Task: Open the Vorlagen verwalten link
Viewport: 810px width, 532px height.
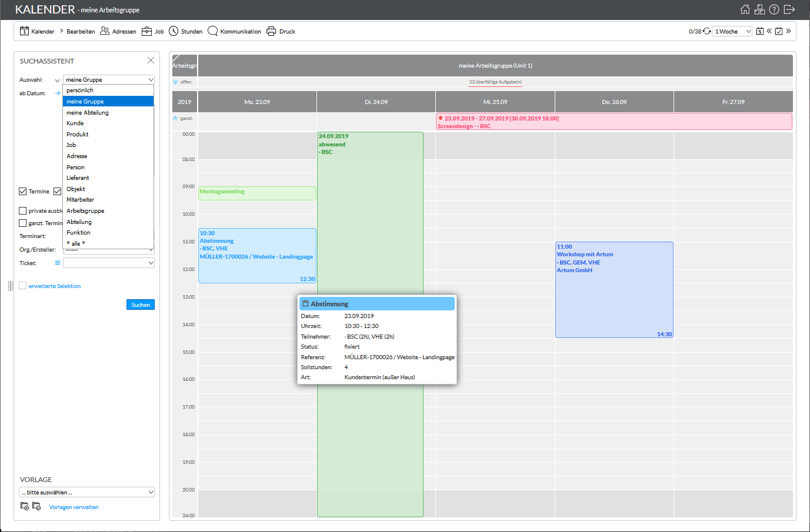Action: [x=74, y=507]
